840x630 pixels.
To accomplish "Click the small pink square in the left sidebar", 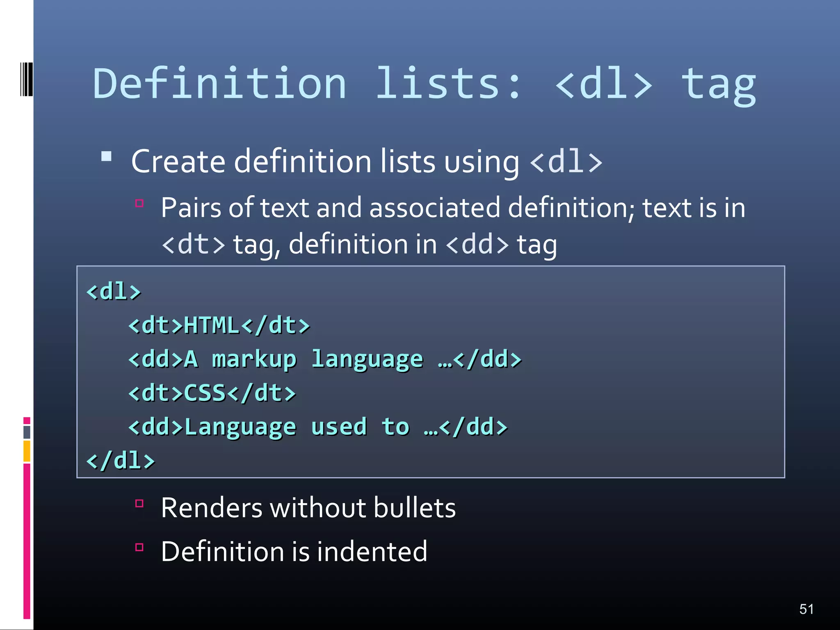I will point(27,421).
